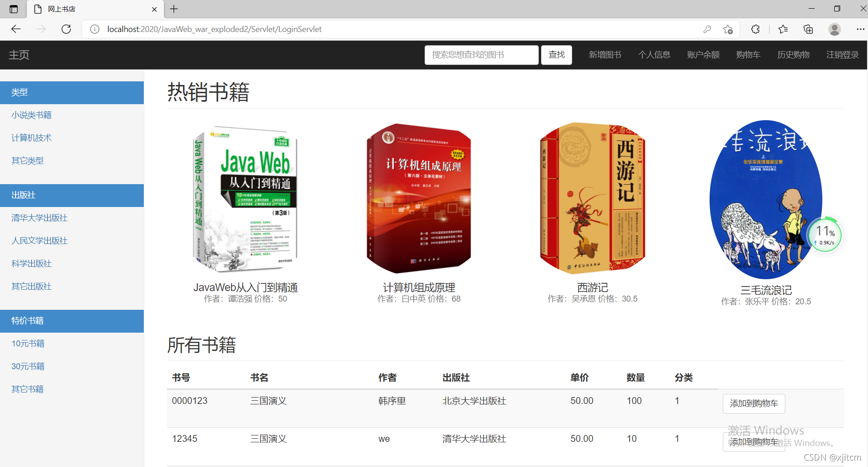Select the 网上书店 browser tab

95,9
